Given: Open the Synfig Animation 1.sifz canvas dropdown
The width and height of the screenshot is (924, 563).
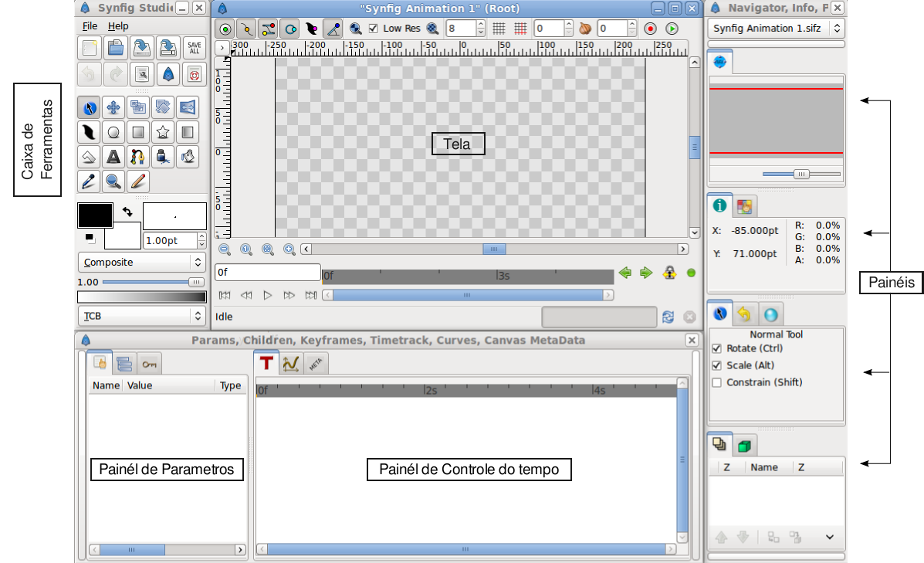Looking at the screenshot, I should click(x=776, y=29).
